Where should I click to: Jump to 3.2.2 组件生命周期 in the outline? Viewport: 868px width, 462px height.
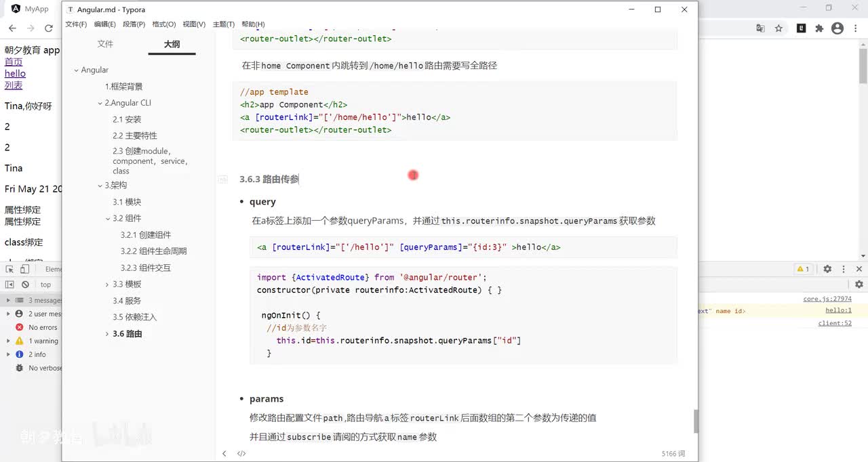(154, 251)
